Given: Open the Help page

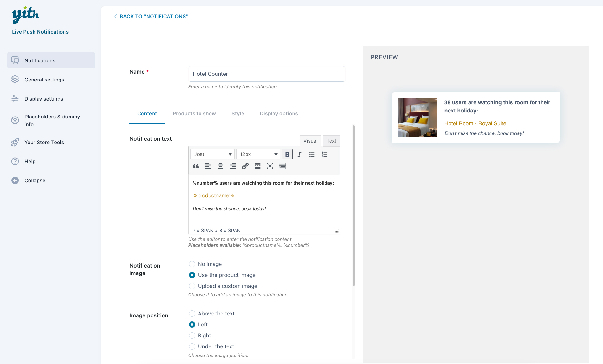Looking at the screenshot, I should 51,161.
